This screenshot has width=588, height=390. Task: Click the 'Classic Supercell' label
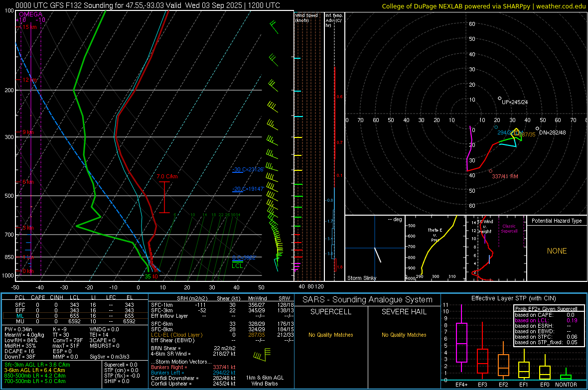click(509, 229)
